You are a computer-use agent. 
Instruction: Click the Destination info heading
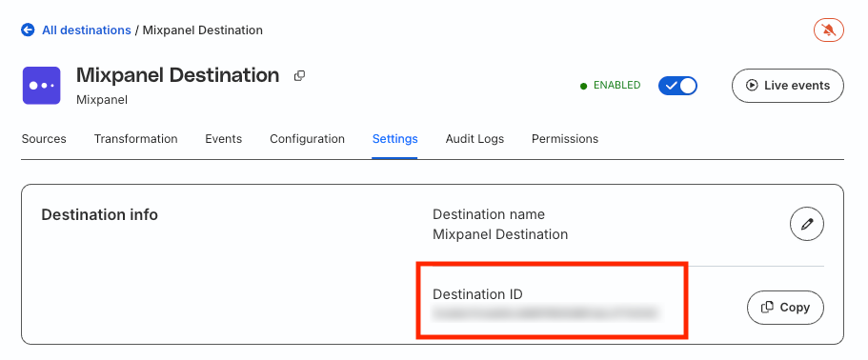click(100, 214)
